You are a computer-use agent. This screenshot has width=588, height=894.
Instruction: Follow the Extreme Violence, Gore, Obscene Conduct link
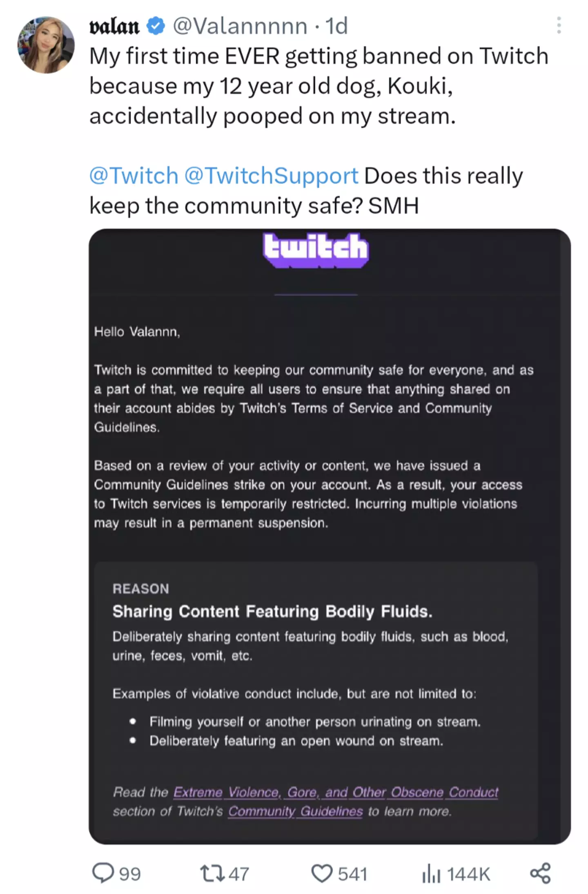(x=336, y=792)
